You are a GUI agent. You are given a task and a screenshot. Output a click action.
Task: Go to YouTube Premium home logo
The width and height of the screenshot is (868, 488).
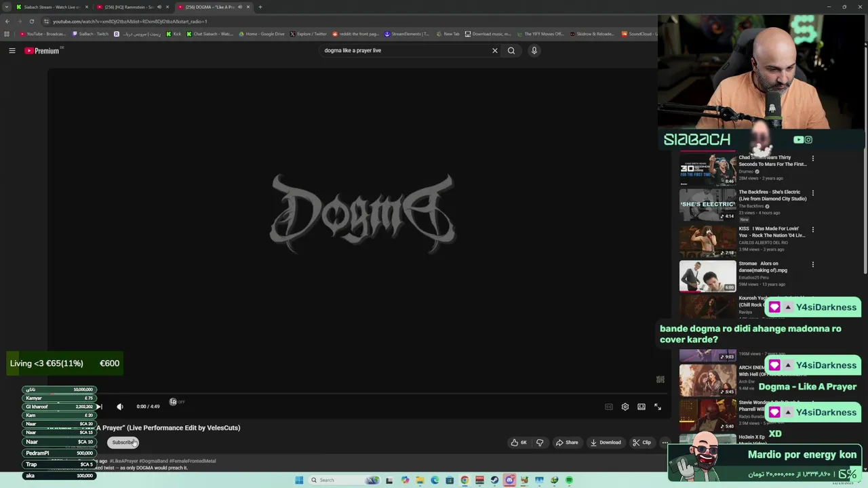coord(42,50)
